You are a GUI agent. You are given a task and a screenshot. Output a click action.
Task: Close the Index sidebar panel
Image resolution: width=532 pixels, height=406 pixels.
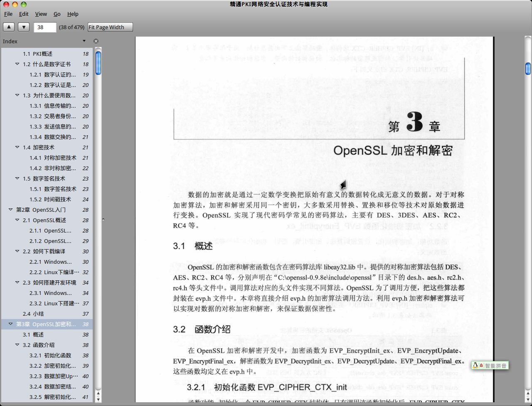coord(96,41)
